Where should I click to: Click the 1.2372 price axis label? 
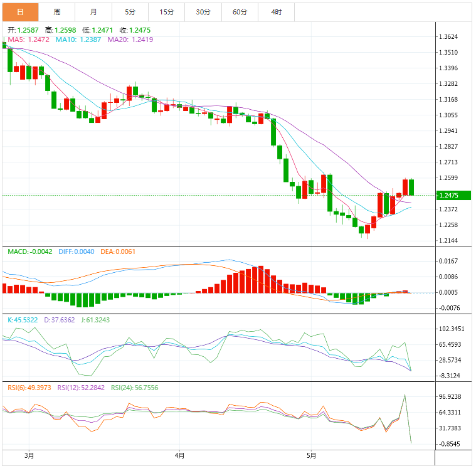pos(448,209)
